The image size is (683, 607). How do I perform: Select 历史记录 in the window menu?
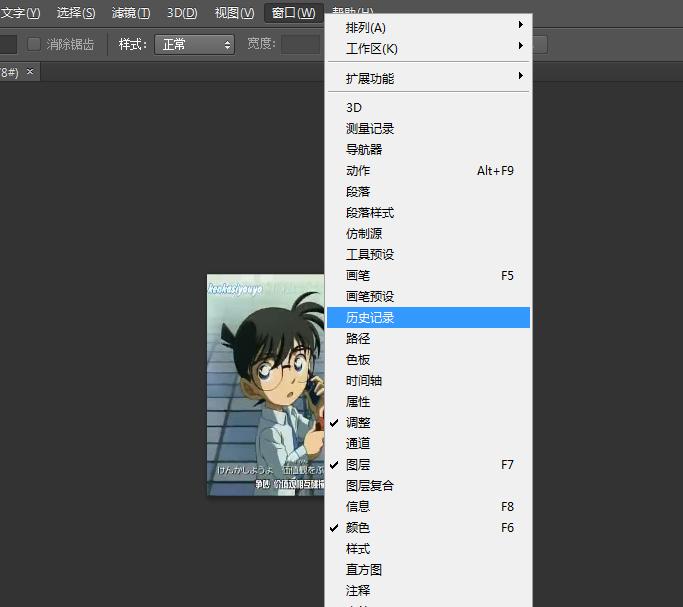tap(429, 317)
